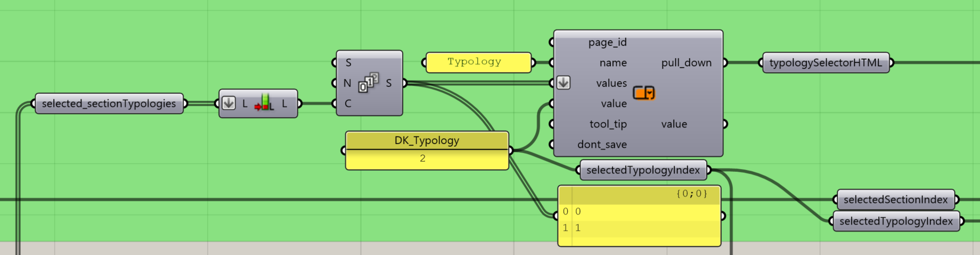Click the value 2 in DK_Typology panel
980x255 pixels.
pos(422,158)
